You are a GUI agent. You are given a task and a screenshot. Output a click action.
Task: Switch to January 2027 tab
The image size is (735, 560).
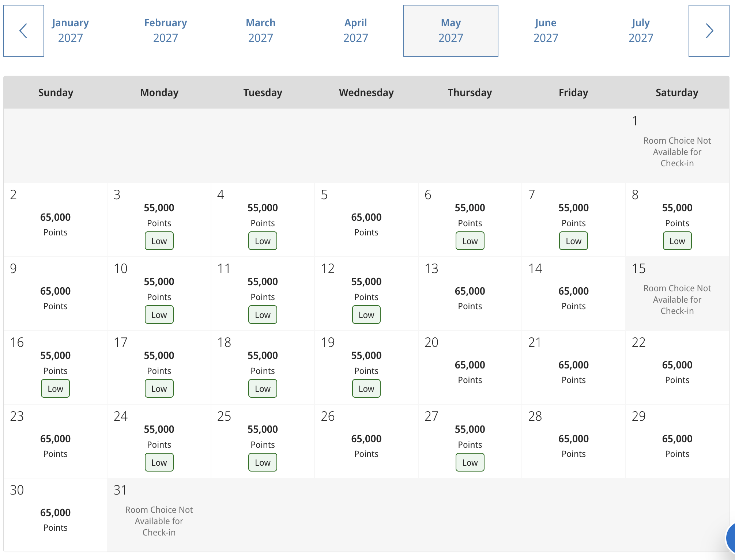pos(71,31)
